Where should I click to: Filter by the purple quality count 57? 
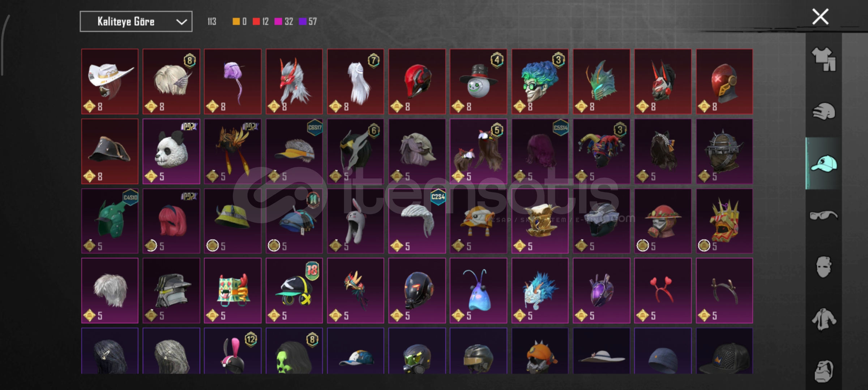(x=308, y=22)
